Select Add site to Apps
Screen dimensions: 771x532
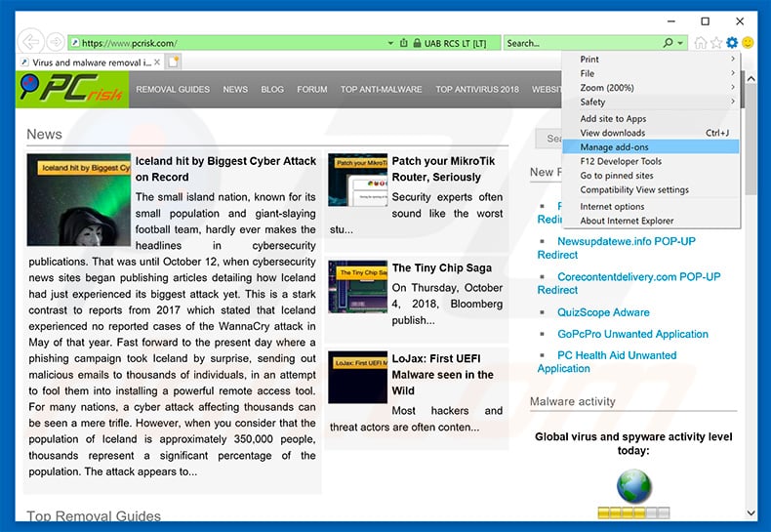click(x=652, y=118)
